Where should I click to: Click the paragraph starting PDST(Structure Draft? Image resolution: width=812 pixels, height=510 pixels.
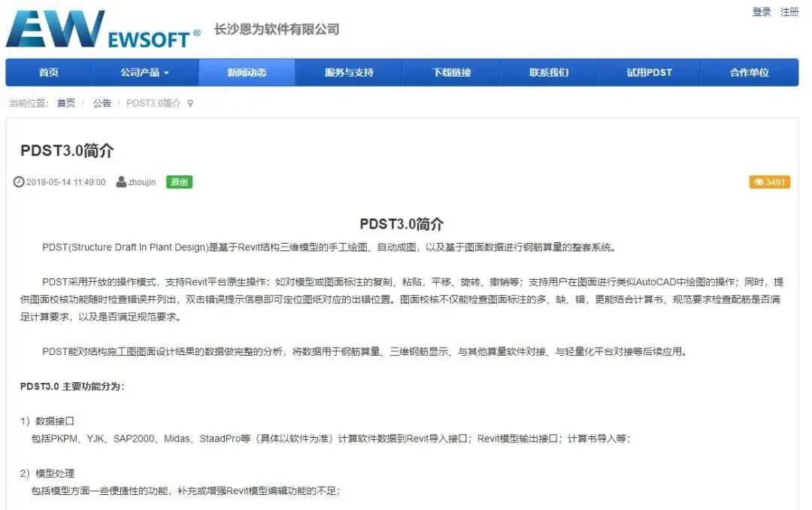point(329,247)
